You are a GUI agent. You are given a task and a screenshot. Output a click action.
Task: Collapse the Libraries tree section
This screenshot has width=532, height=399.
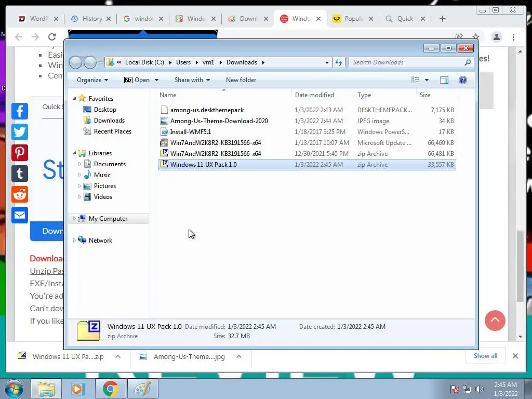pos(74,153)
